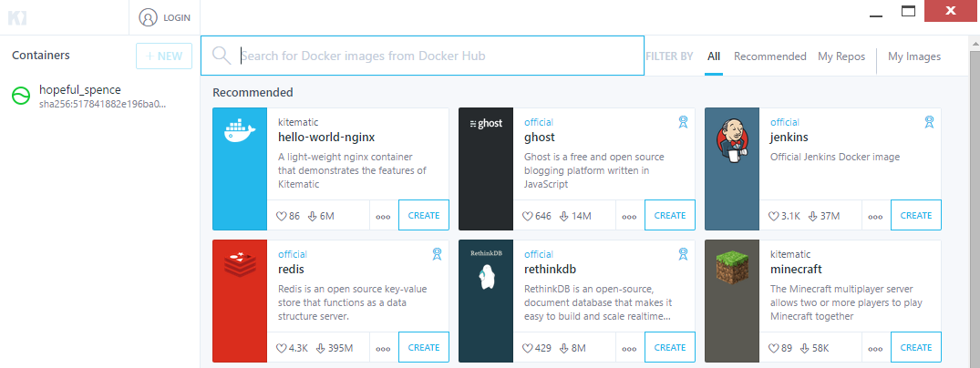Maximize the Kitematic window

click(908, 11)
